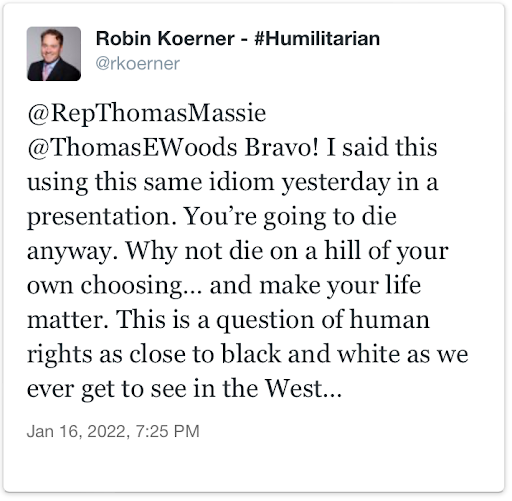Visit the @rkoerner handle
This screenshot has width=512, height=501.
click(138, 63)
